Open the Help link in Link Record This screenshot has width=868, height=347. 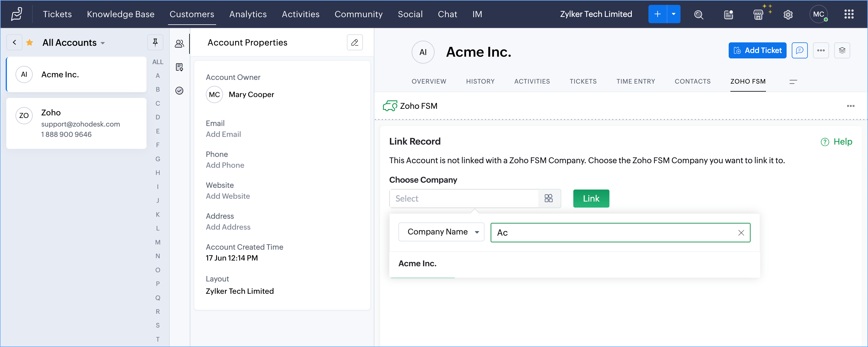pos(836,142)
